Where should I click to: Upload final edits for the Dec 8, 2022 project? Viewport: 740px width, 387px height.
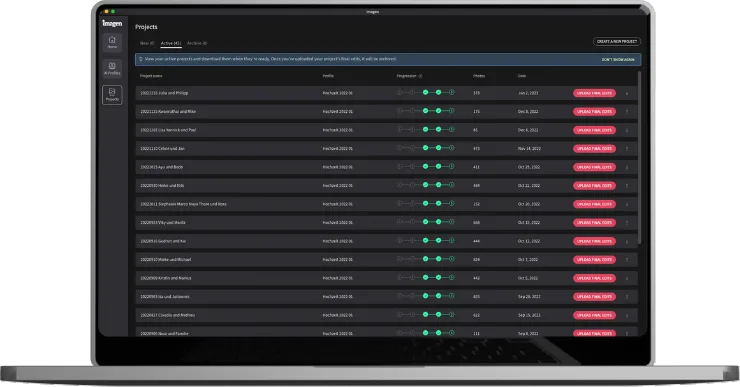coord(594,112)
